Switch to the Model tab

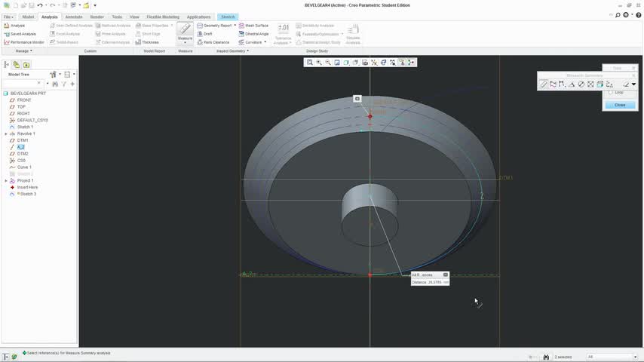pyautogui.click(x=28, y=17)
